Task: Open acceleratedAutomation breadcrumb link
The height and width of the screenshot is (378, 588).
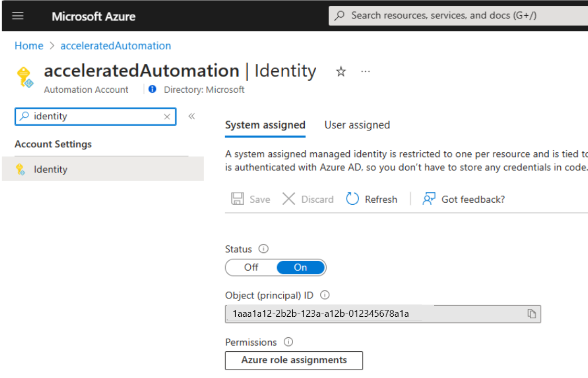Action: [x=116, y=46]
